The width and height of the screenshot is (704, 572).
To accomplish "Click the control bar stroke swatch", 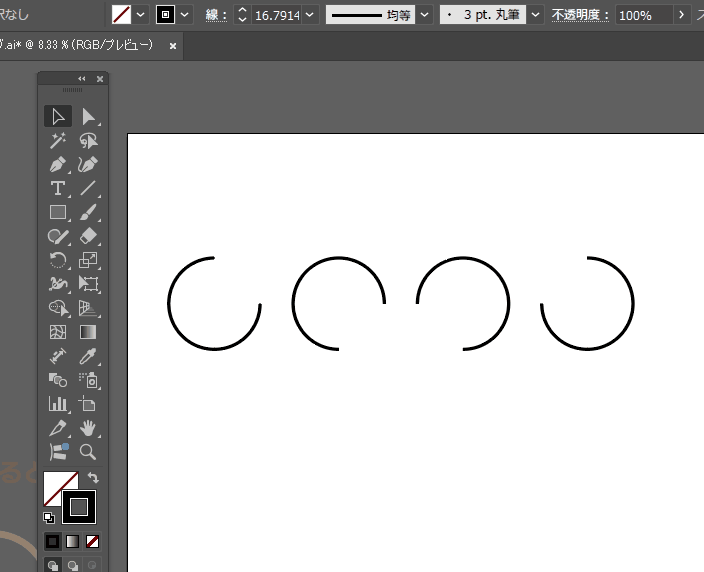I will coord(165,15).
